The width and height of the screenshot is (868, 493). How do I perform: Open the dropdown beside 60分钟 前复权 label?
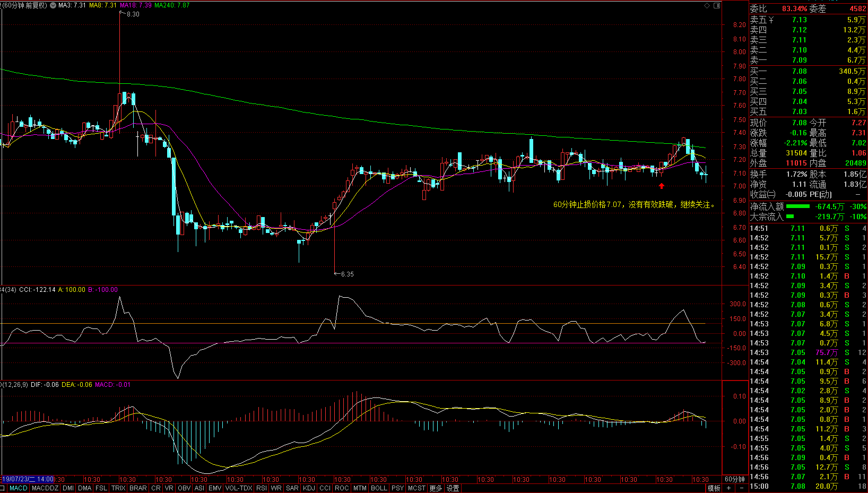(x=53, y=5)
